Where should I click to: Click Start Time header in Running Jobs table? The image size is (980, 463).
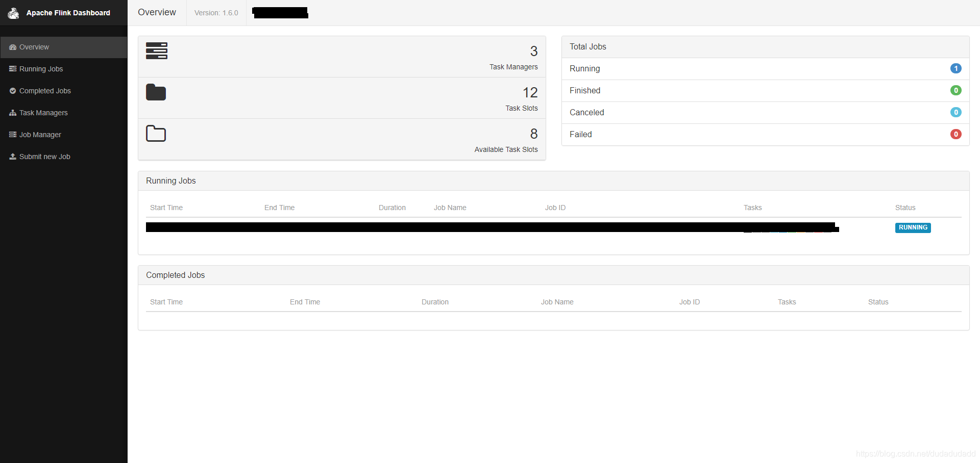166,208
